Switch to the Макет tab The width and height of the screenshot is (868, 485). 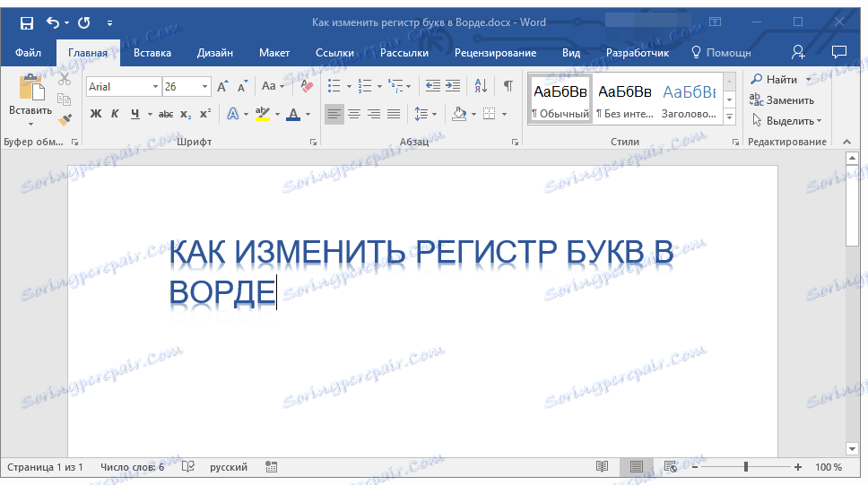pyautogui.click(x=274, y=53)
